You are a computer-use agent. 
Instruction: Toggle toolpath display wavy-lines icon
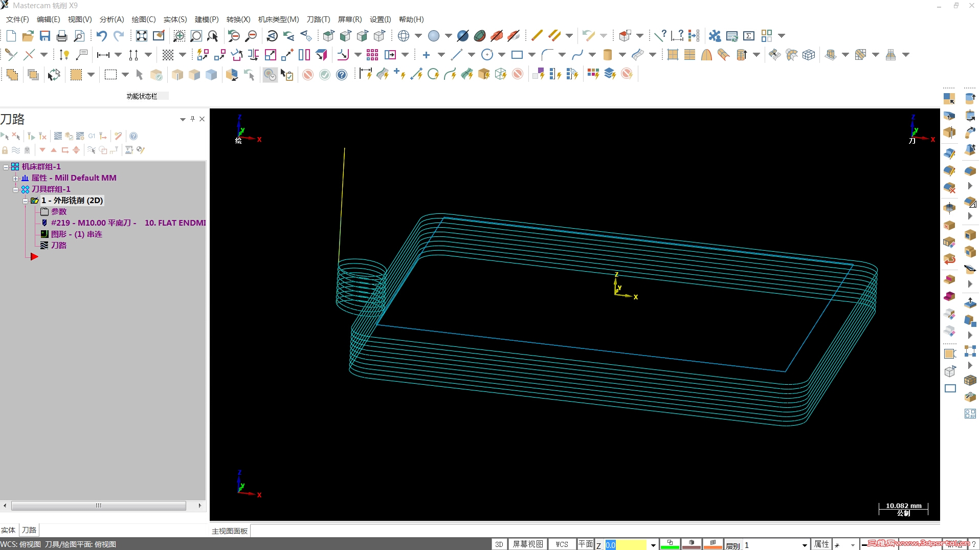(x=16, y=150)
